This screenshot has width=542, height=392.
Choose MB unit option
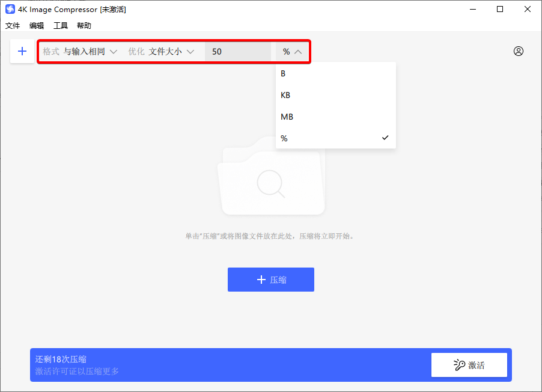(336, 117)
